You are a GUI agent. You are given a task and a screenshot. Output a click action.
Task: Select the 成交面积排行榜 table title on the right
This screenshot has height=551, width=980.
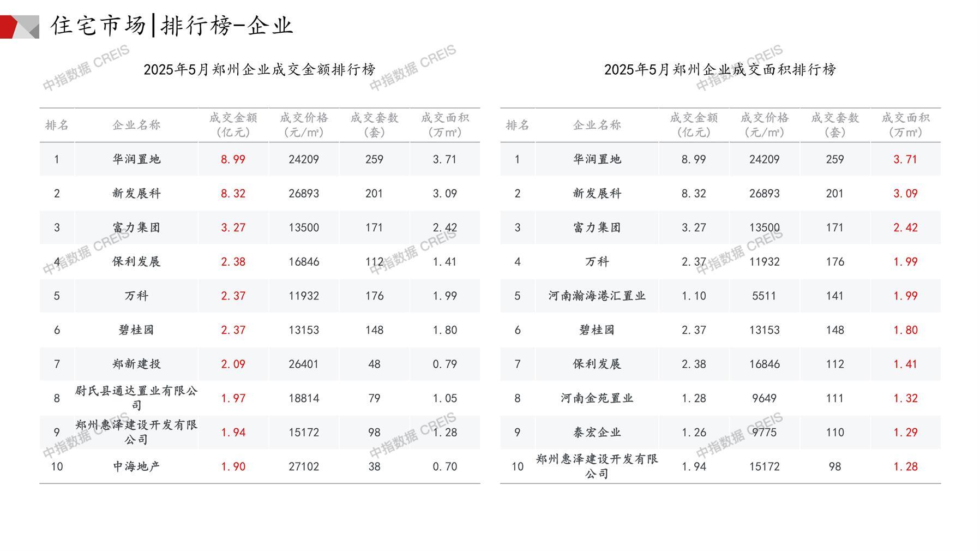coord(720,70)
